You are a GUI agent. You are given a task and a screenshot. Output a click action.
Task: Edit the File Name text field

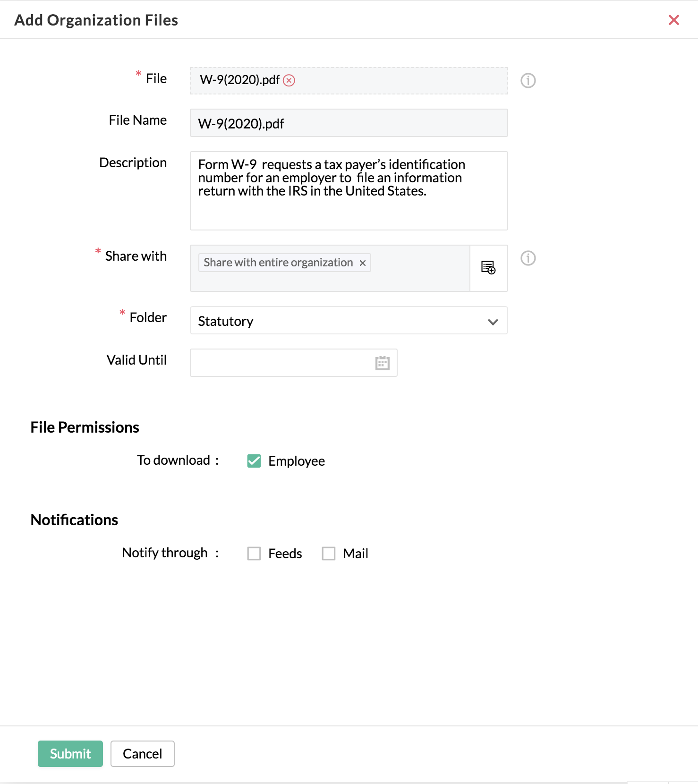(x=349, y=123)
